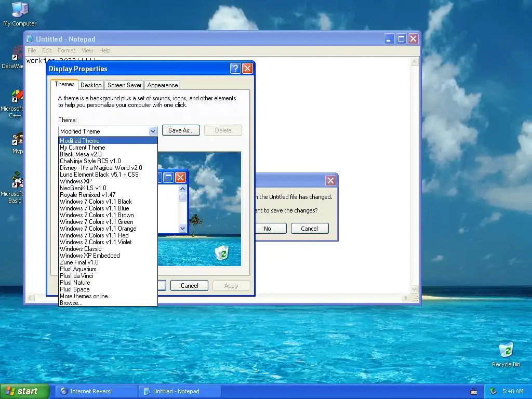The image size is (532, 399).
Task: Choose Black Mesa v2.0 theme
Action: [108, 154]
